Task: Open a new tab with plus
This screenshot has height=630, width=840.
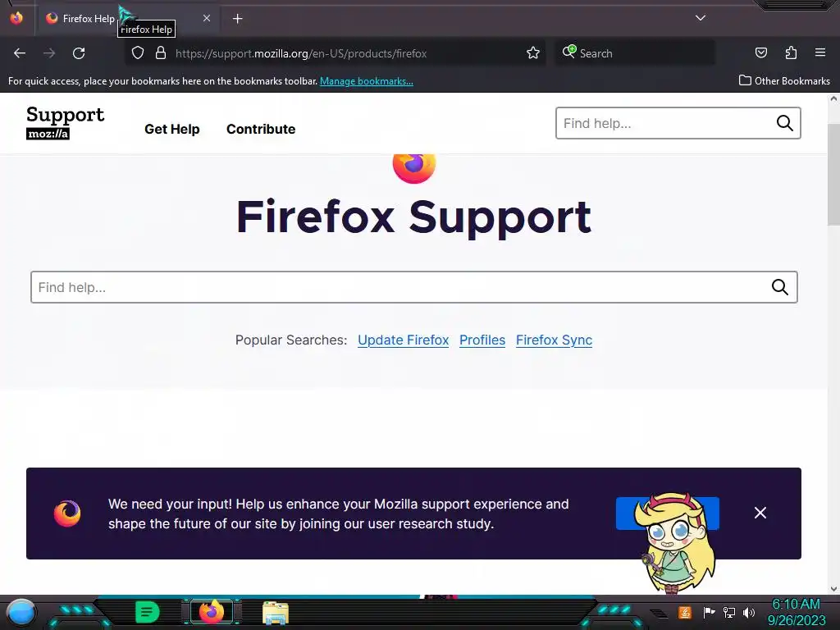Action: click(x=237, y=19)
